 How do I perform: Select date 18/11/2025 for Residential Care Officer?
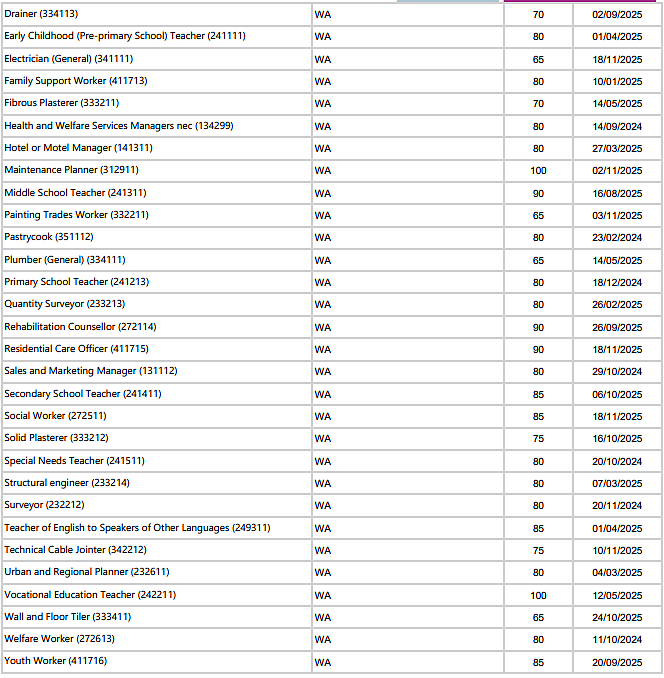click(x=617, y=349)
